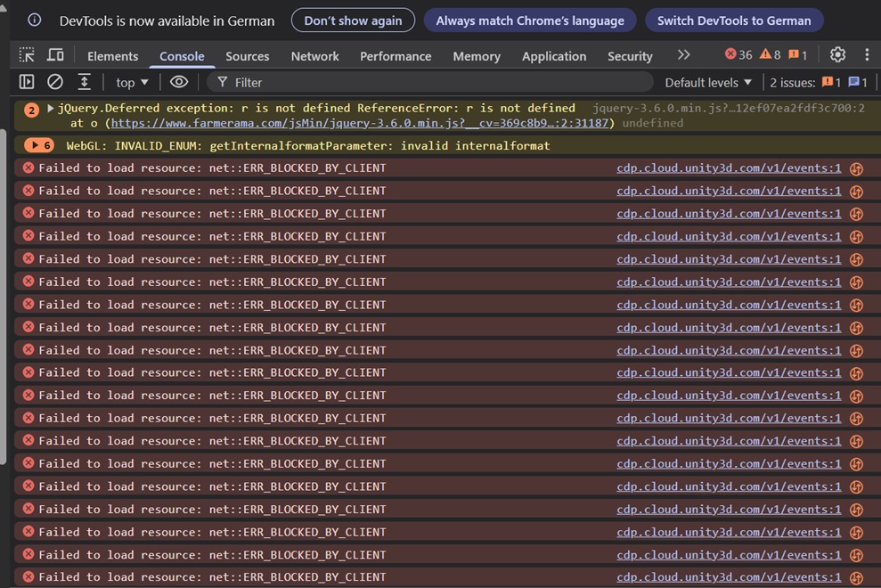Click the warning triangle count showing 8

click(x=770, y=54)
